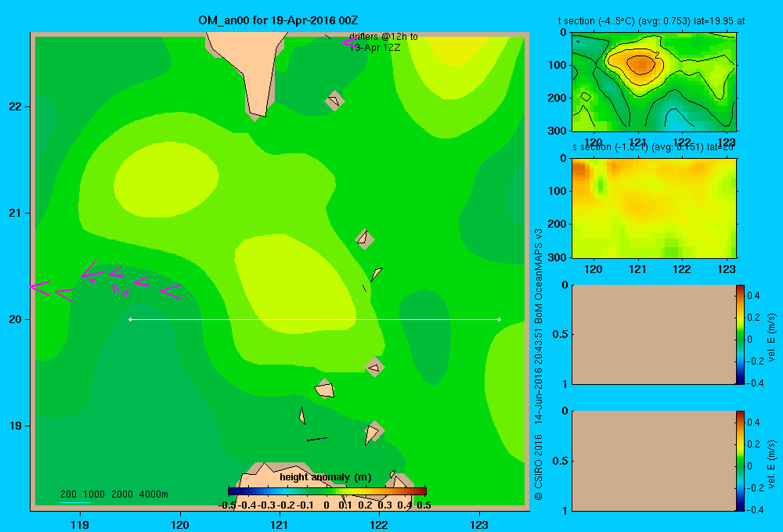783x532 pixels.
Task: Click the "drifters @12h to" legend label
Action: tap(384, 37)
